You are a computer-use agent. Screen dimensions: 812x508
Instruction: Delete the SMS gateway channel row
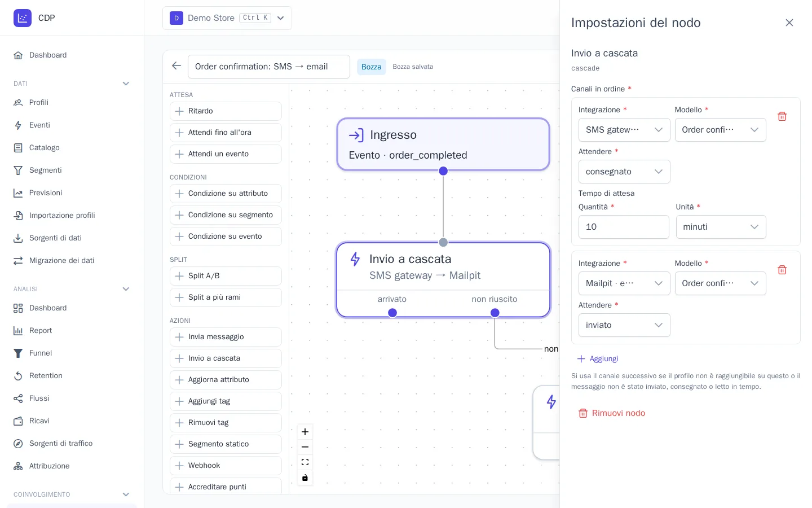pyautogui.click(x=782, y=116)
